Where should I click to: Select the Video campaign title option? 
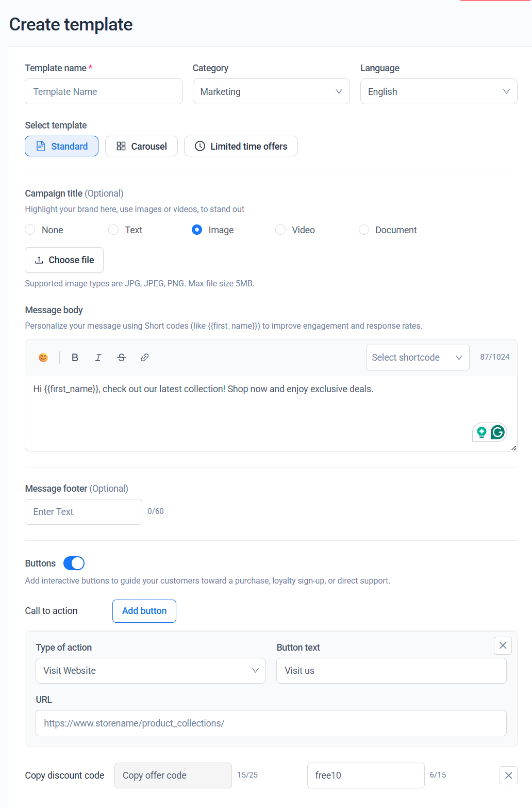280,230
